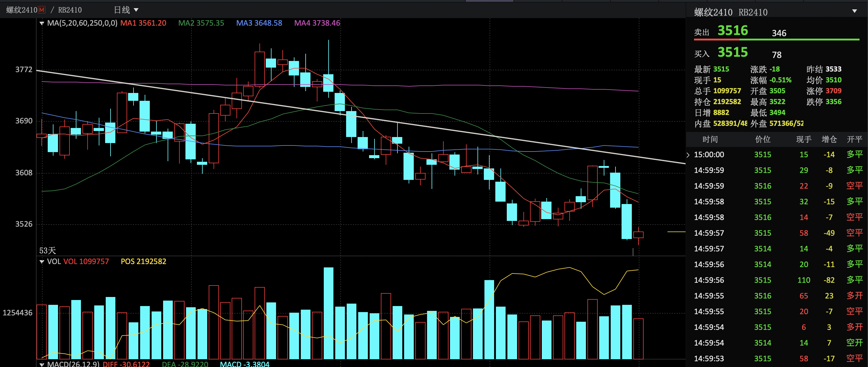Click the 日增 8882 field
Viewport: 868px width, 367px height.
point(712,113)
